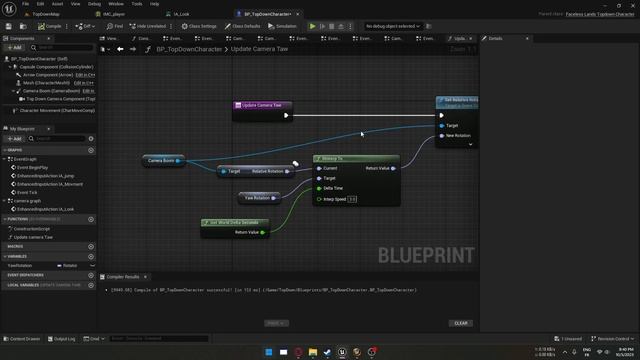Image resolution: width=640 pixels, height=360 pixels.
Task: Click the My Blueprint search field
Action: point(56,139)
